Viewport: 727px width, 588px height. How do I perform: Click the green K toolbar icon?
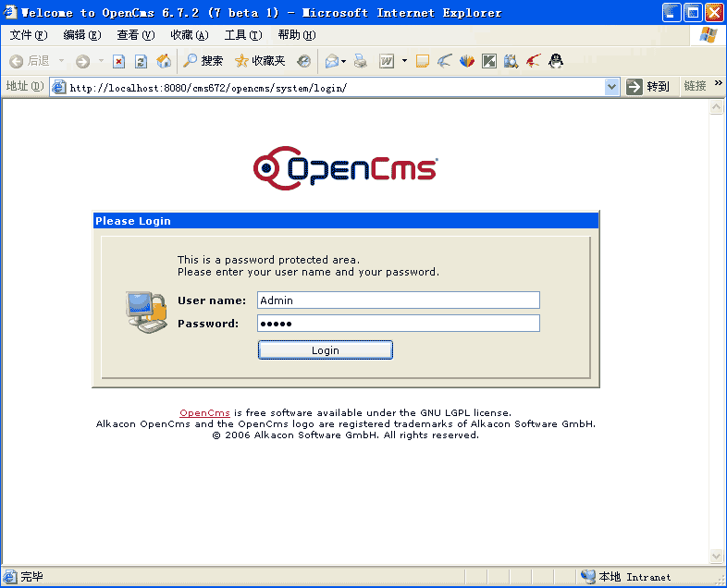[489, 61]
